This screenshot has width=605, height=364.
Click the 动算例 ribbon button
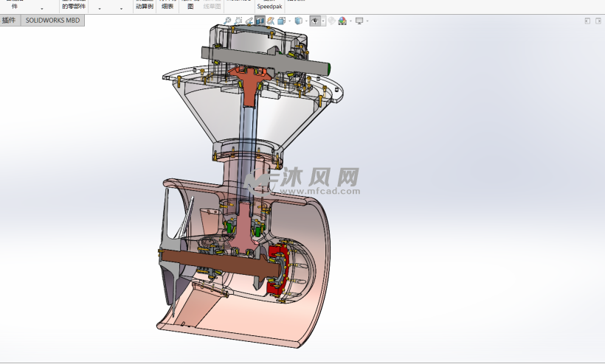[x=145, y=7]
